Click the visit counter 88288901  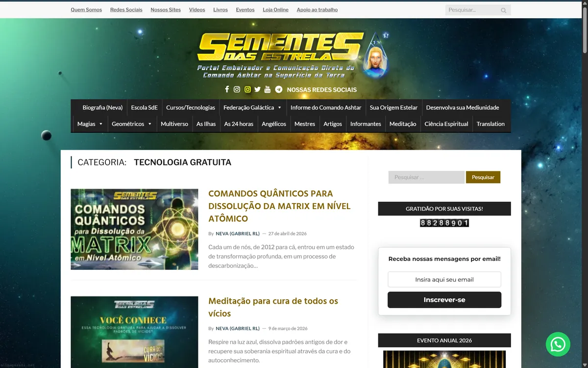[444, 223]
